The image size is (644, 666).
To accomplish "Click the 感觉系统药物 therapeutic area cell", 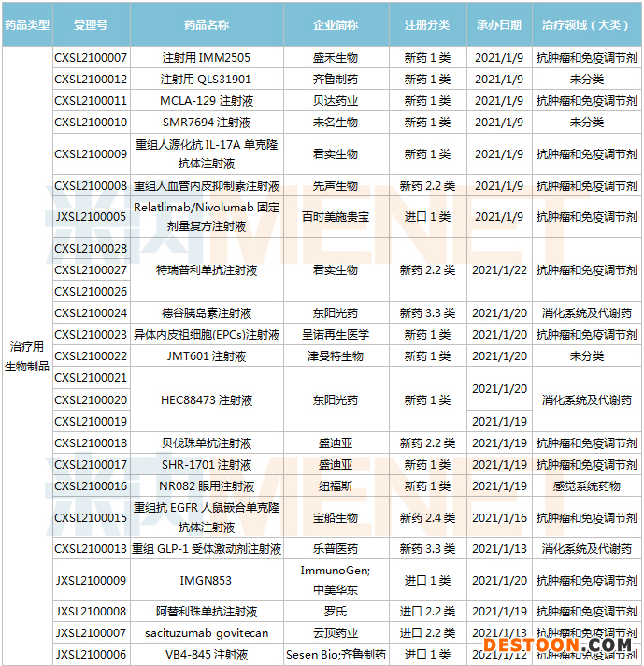I will coord(586,486).
